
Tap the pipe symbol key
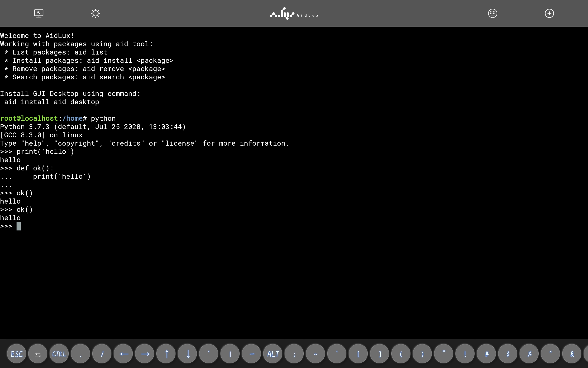(x=230, y=354)
